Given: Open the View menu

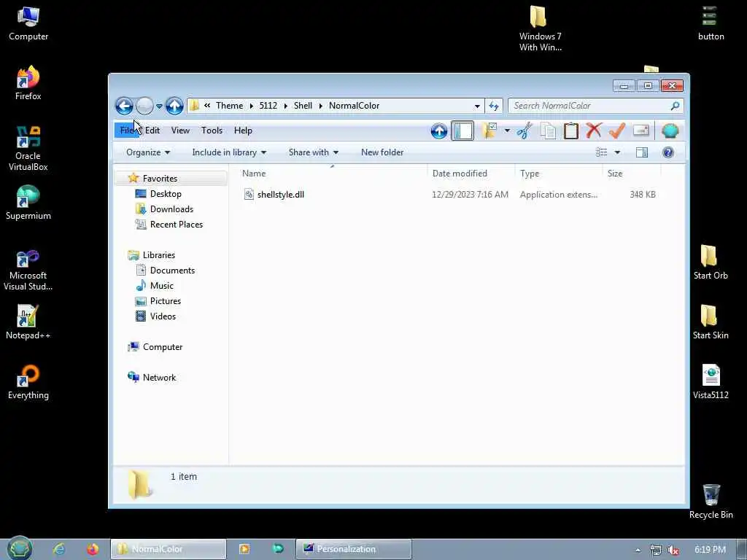Looking at the screenshot, I should [181, 131].
